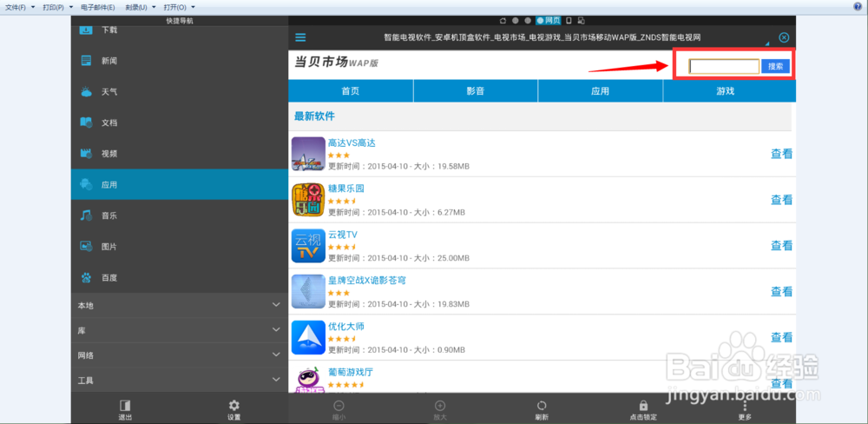Open the 更多 more options menu
This screenshot has width=868, height=424.
click(745, 409)
